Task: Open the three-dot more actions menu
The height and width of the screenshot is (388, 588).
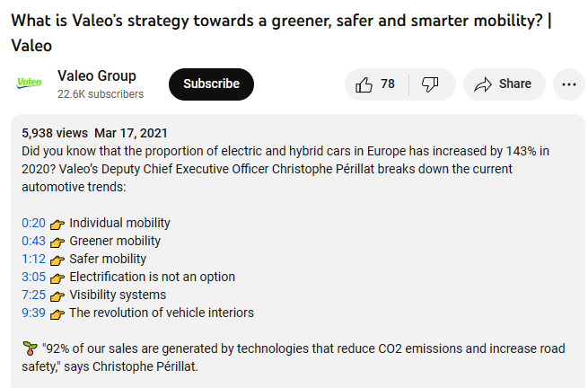Action: click(x=568, y=84)
